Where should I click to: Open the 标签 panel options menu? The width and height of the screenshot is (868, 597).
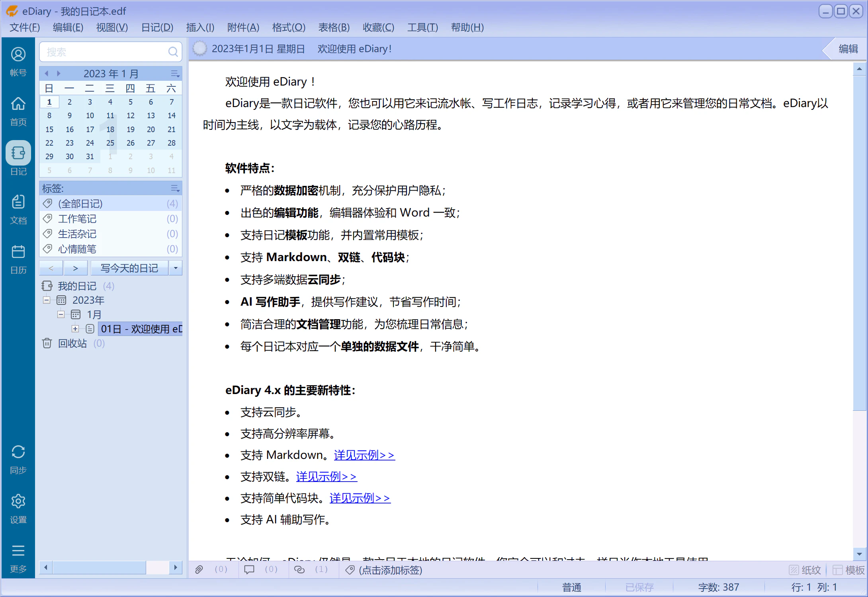coord(175,188)
